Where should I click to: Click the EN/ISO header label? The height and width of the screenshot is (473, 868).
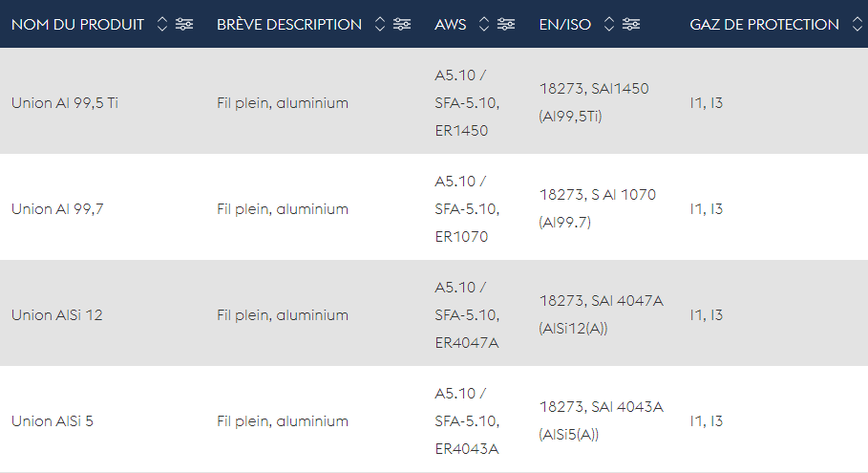(565, 25)
